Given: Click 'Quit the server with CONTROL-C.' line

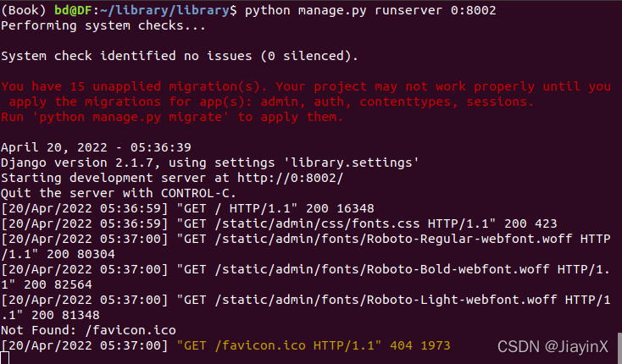Looking at the screenshot, I should [x=119, y=193].
